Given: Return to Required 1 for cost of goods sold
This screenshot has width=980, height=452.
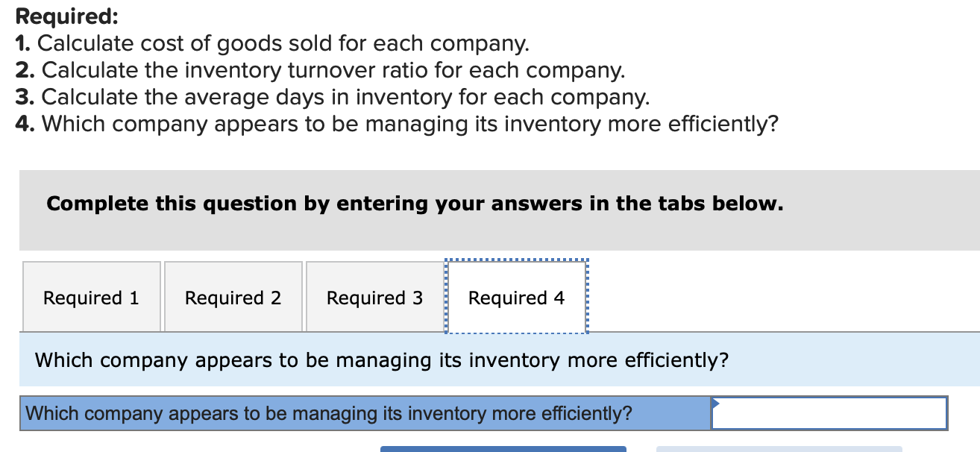Looking at the screenshot, I should click(91, 297).
